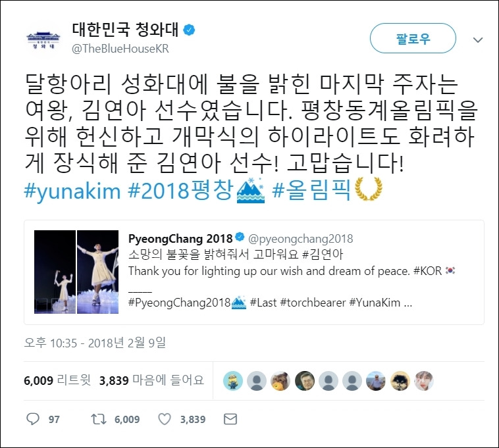Open the quoted PyeongChang 2018 account name
This screenshot has height=448, width=499.
(180, 238)
